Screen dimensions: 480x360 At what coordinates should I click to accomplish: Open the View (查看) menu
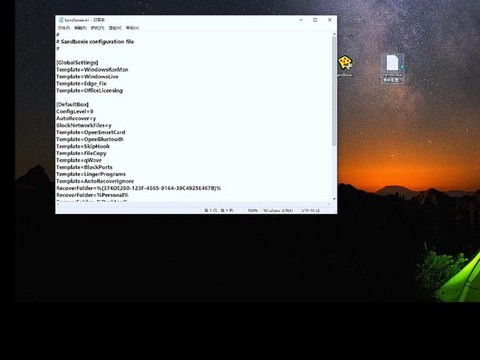tap(115, 28)
